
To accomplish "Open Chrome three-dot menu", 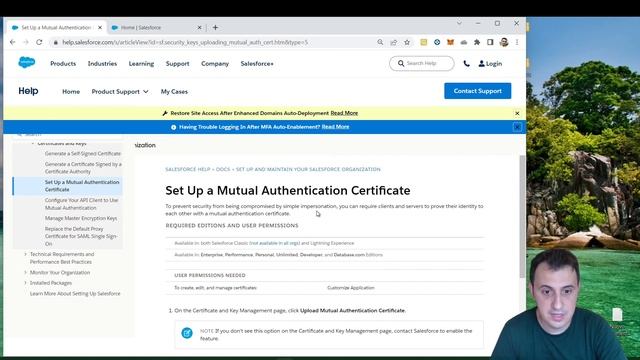I will (517, 42).
